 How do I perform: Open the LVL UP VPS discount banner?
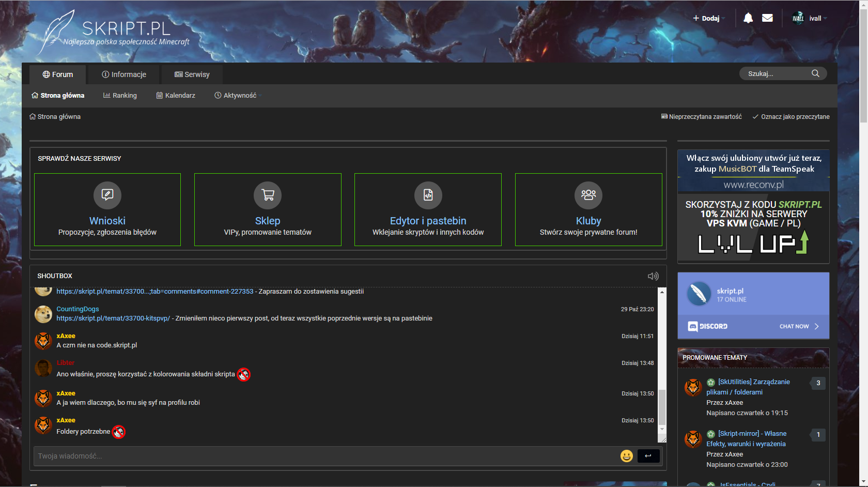pos(753,227)
